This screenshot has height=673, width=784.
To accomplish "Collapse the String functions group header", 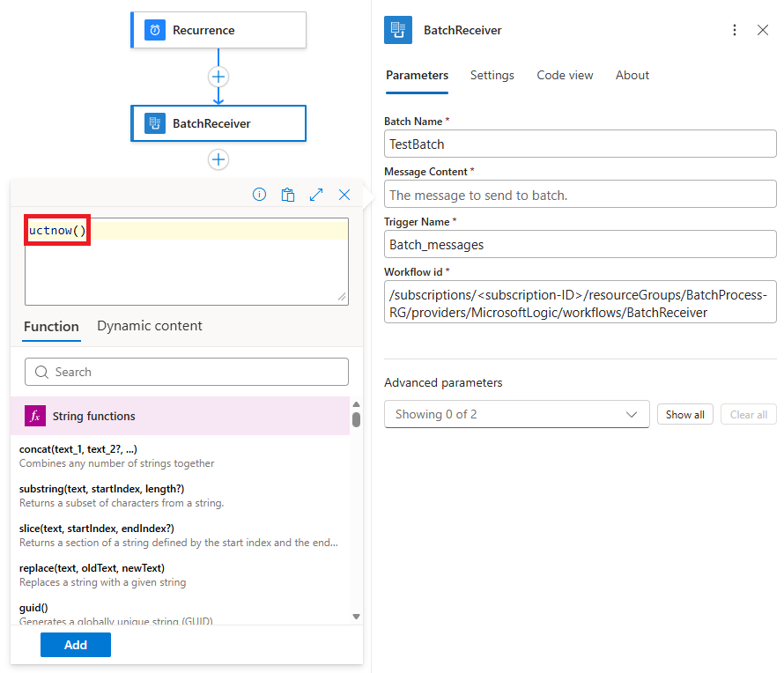I will coord(180,416).
